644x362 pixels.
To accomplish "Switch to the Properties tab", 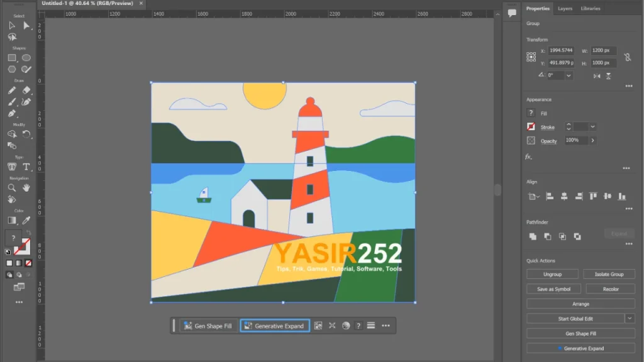I will [538, 9].
